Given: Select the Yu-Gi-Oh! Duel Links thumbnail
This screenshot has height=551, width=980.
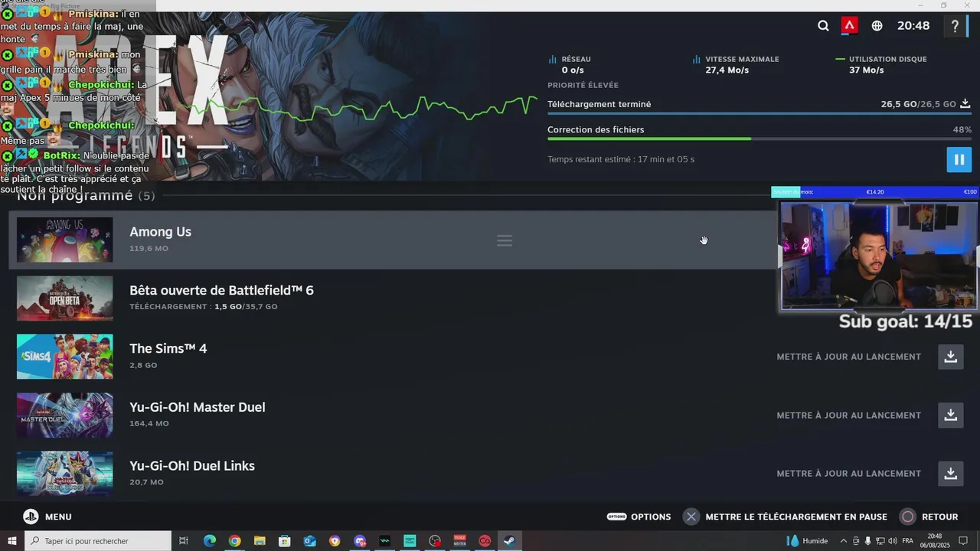Looking at the screenshot, I should (65, 474).
